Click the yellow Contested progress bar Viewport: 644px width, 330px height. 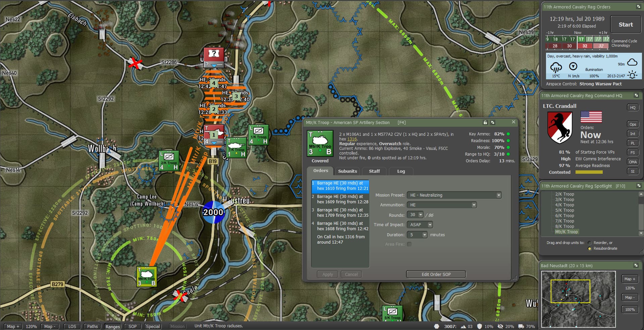(x=589, y=172)
